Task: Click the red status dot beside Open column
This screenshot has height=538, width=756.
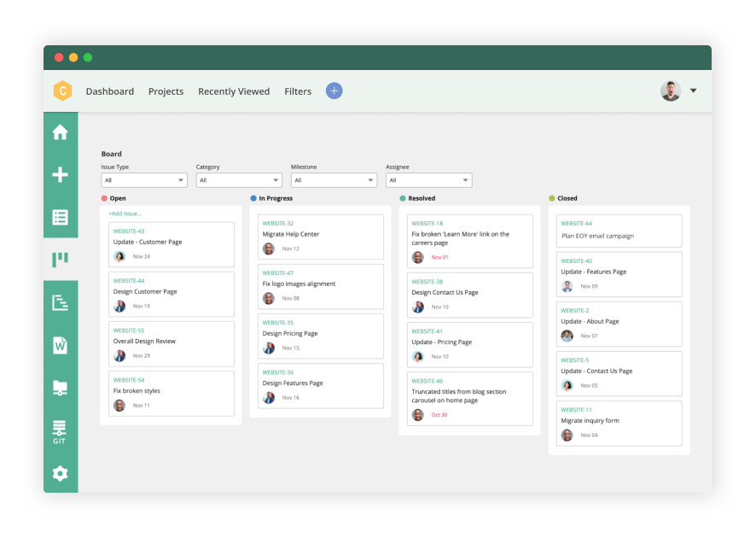Action: click(x=104, y=198)
